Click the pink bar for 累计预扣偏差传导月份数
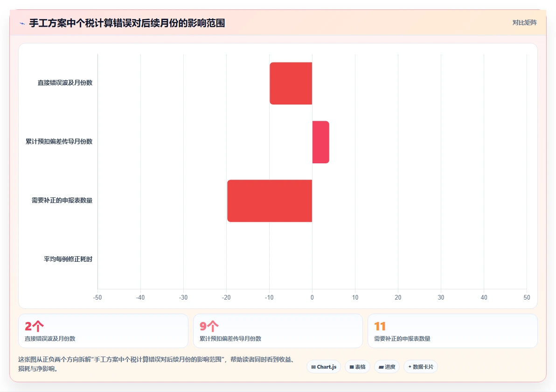 pyautogui.click(x=320, y=142)
